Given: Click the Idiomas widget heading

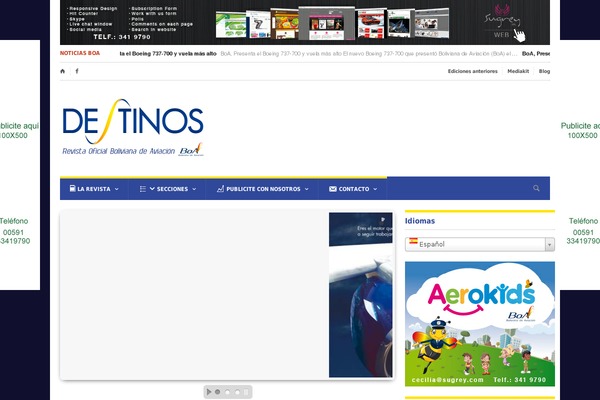Looking at the screenshot, I should tap(420, 221).
